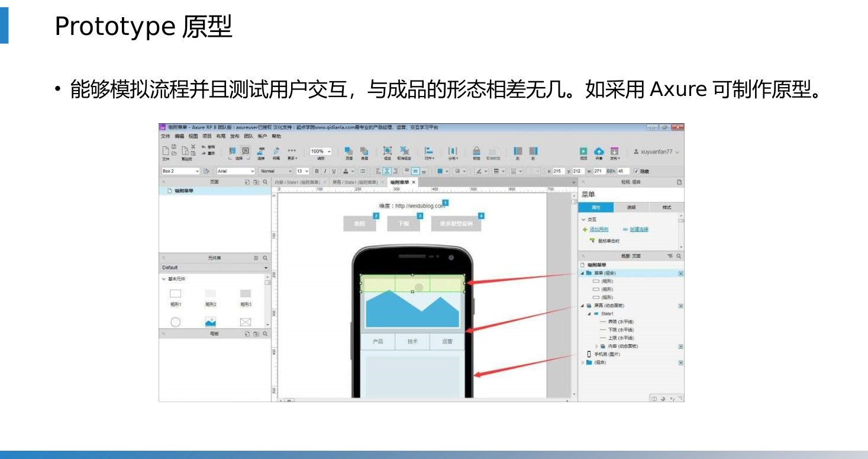Image resolution: width=868 pixels, height=459 pixels.
Task: Toggle the Hidden checkbox in style bar
Action: (636, 171)
